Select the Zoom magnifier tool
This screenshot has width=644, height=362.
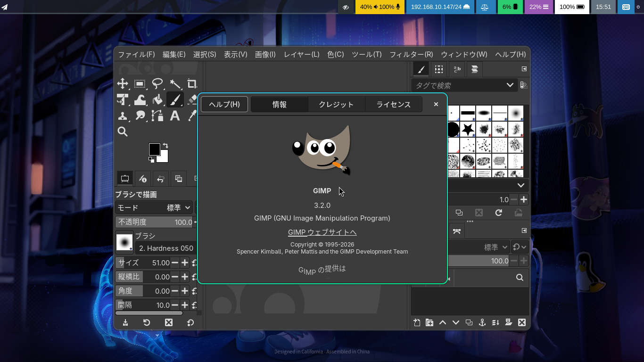tap(123, 132)
